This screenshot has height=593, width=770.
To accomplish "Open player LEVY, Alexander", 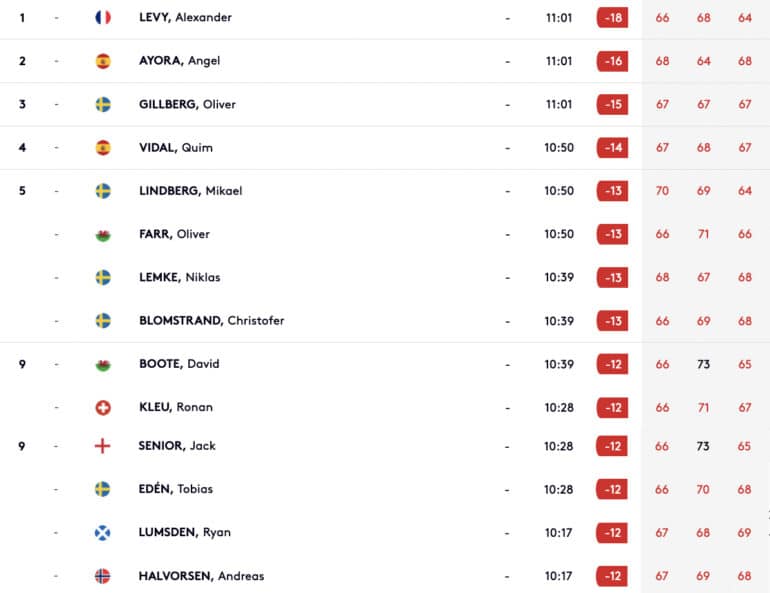I will click(x=185, y=18).
